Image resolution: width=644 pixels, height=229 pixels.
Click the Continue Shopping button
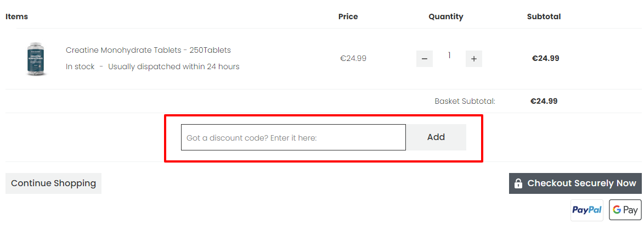(x=53, y=183)
